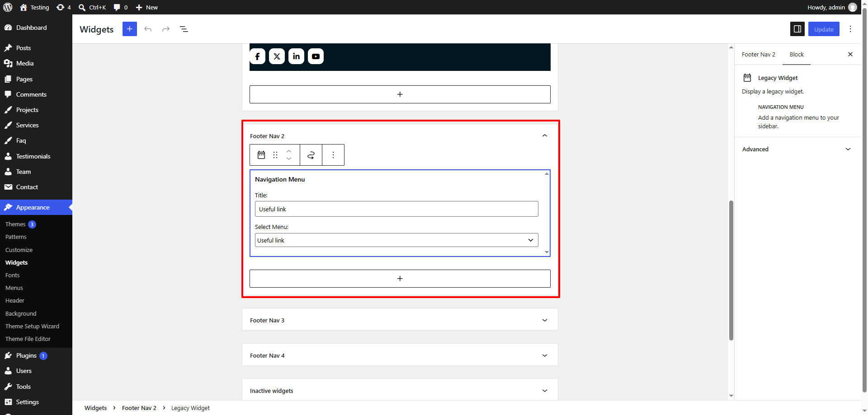Open block options three-dot menu

333,155
